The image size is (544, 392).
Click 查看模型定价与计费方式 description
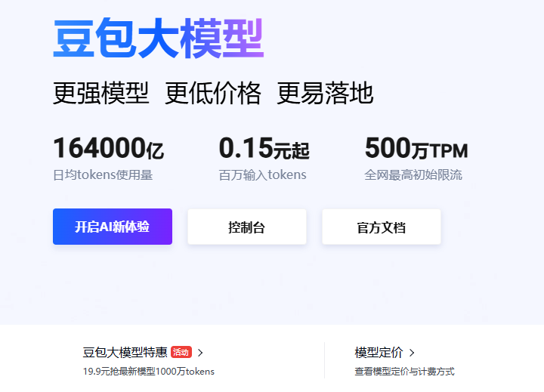click(404, 372)
